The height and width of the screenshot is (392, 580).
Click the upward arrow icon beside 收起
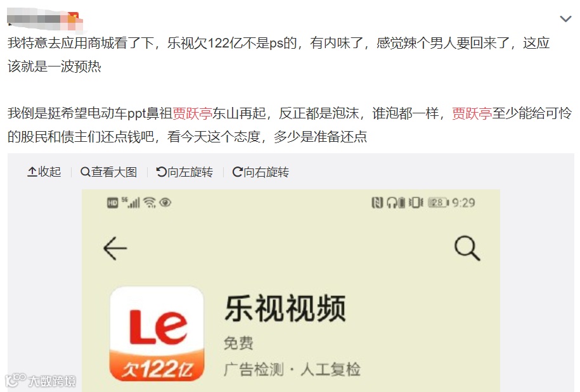click(x=32, y=172)
